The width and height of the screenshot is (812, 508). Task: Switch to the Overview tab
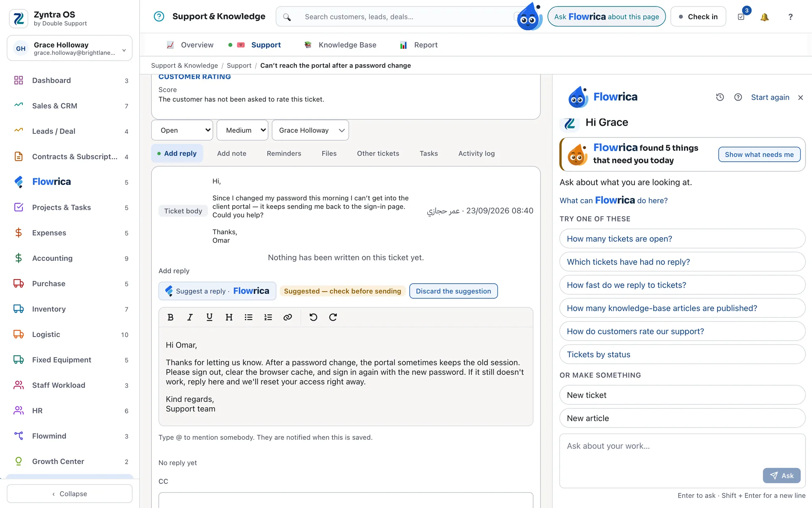(190, 45)
